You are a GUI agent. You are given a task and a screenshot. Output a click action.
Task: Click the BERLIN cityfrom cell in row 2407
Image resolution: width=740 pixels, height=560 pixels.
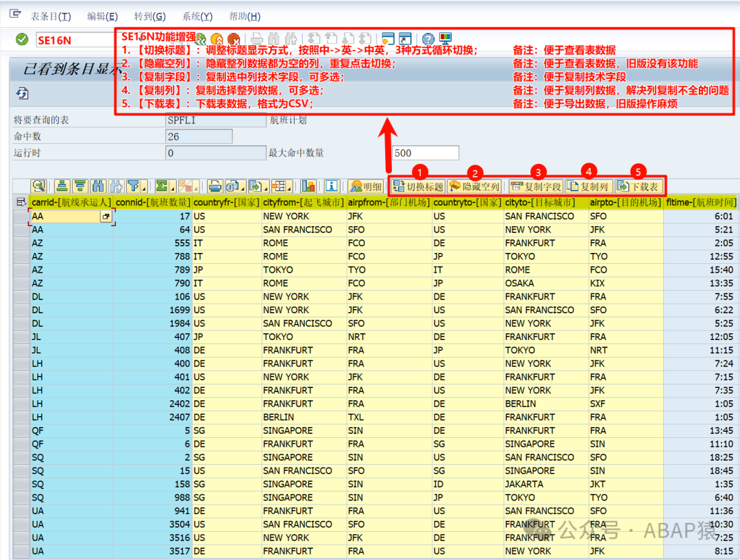click(x=304, y=417)
